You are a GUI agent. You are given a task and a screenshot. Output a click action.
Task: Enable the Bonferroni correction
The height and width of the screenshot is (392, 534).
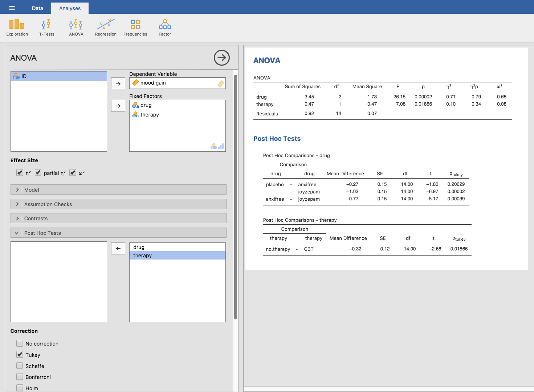click(x=20, y=377)
